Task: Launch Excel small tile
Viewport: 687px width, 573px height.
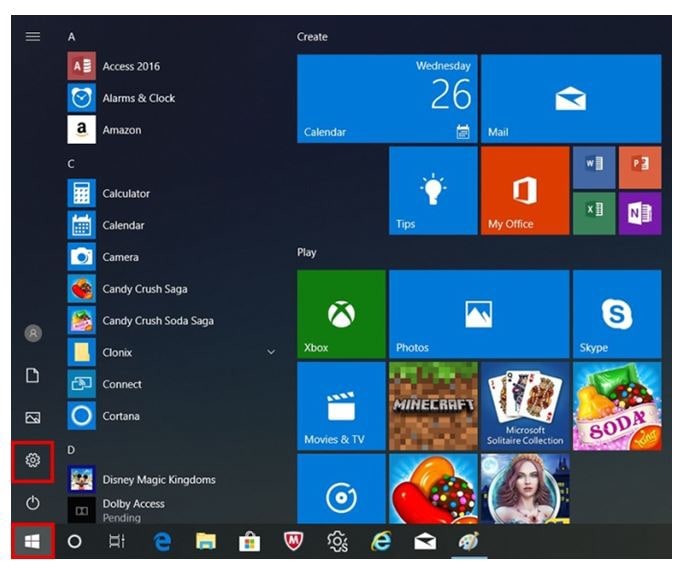Action: tap(594, 213)
